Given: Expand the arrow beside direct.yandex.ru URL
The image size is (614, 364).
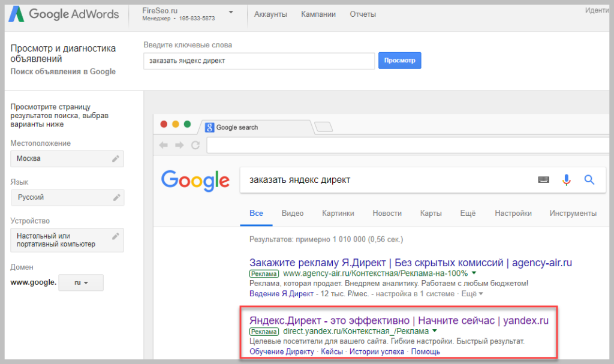Looking at the screenshot, I should [435, 331].
